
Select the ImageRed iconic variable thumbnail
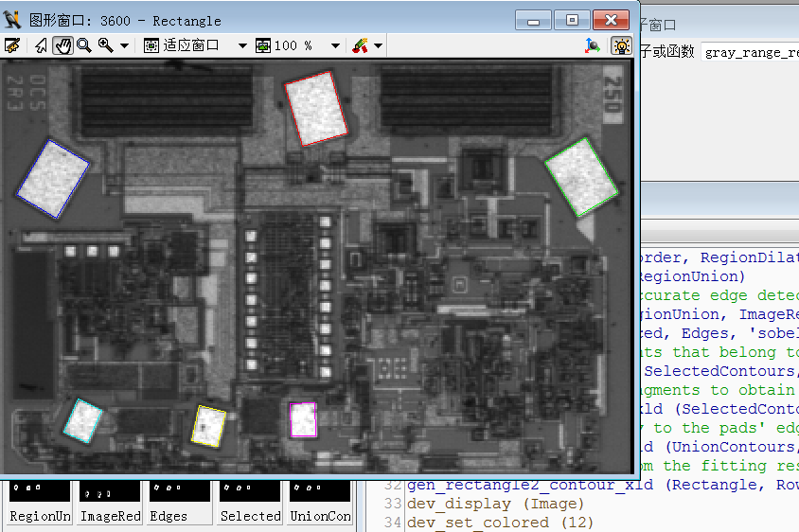click(110, 503)
